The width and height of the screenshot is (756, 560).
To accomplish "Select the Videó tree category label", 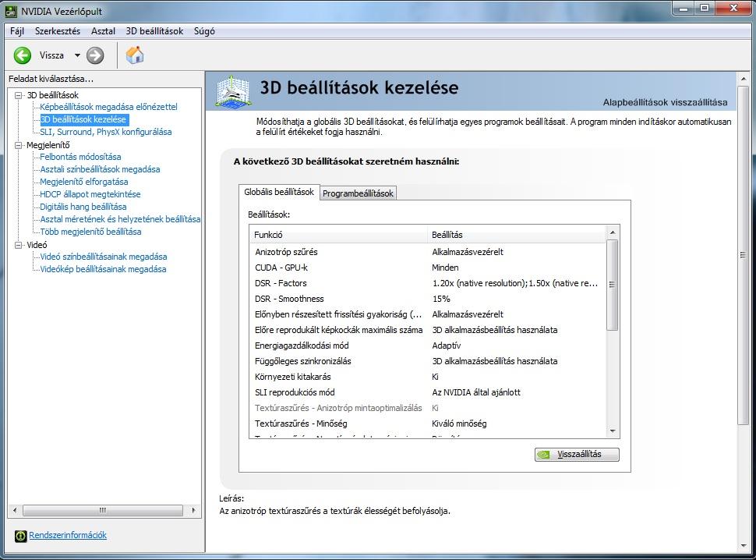I will point(37,245).
